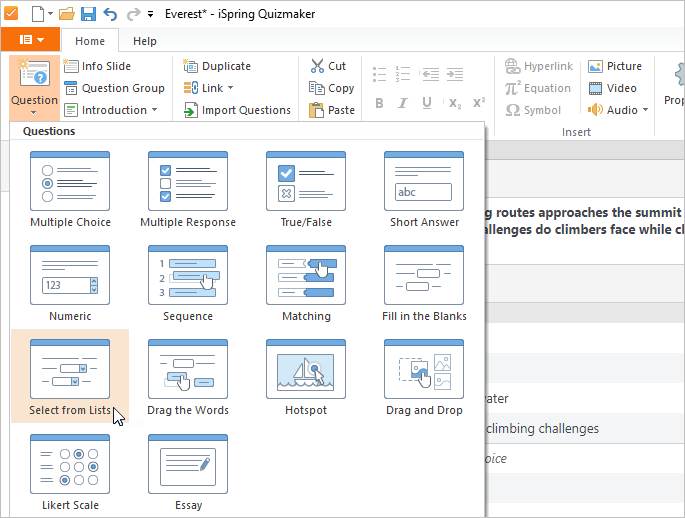Expand the Audio dropdown arrow
Screen dimensions: 685x518
[643, 110]
